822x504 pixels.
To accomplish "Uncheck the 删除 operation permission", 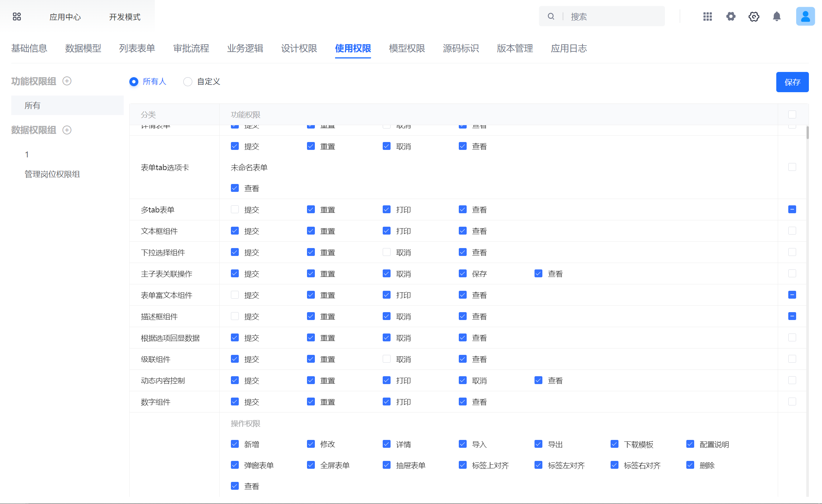I will [690, 465].
